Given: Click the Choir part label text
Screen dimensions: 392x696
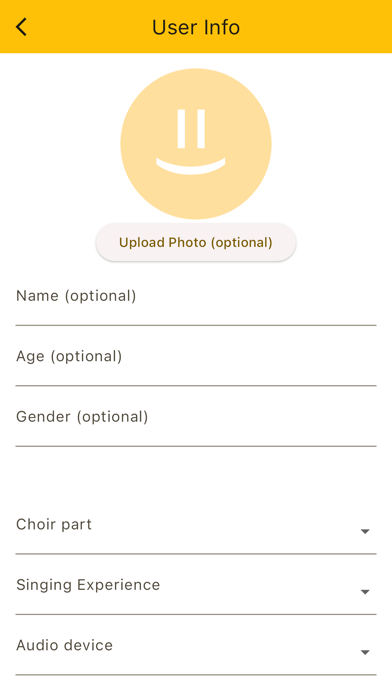Looking at the screenshot, I should click(x=54, y=524).
